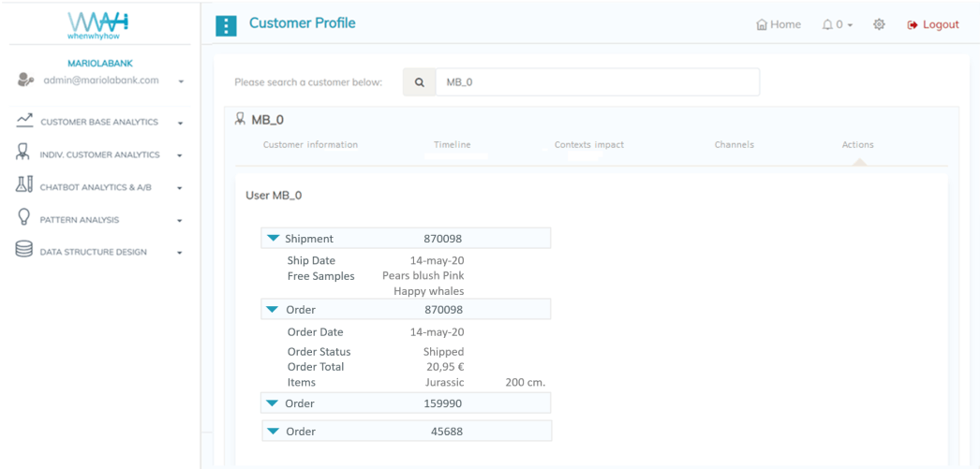Click the Pattern Analysis lightbulb icon
This screenshot has width=980, height=469.
pyautogui.click(x=24, y=218)
